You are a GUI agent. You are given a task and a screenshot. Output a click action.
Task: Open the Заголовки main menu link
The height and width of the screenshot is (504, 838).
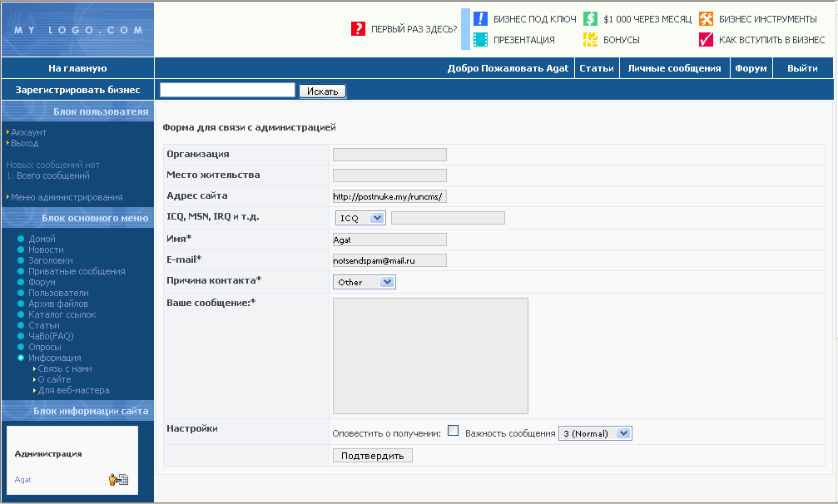51,260
